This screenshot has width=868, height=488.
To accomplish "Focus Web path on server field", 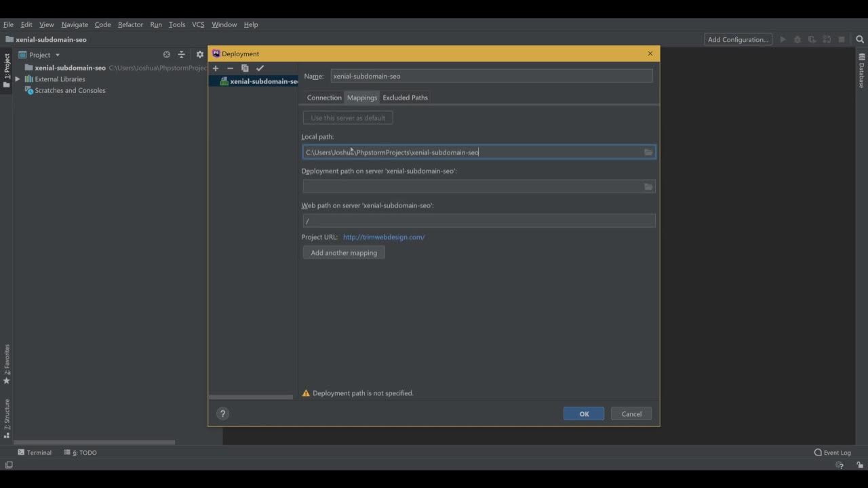I will coord(479,221).
